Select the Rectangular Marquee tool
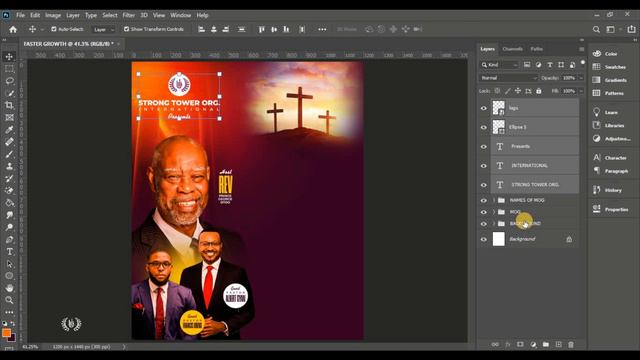Image resolution: width=640 pixels, height=360 pixels. pos(9,69)
